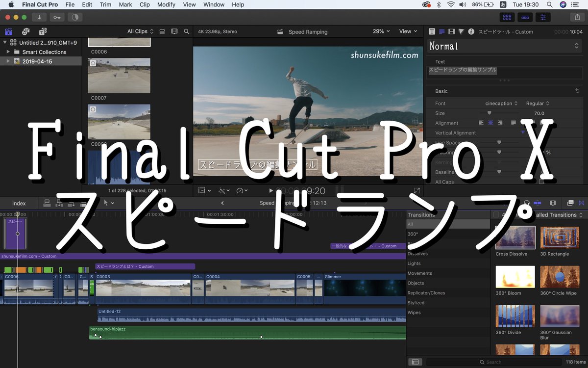The width and height of the screenshot is (588, 368).
Task: Toggle the Effects browser icon
Action: point(570,203)
